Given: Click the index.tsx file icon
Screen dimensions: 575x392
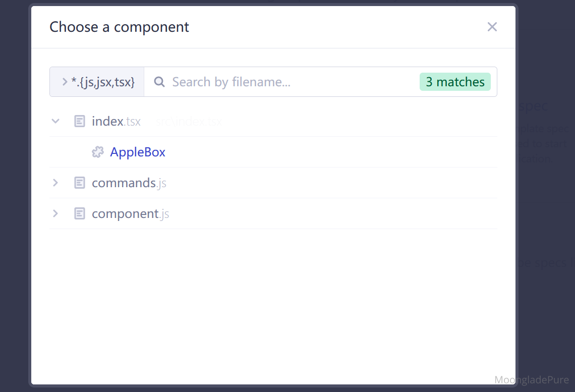Looking at the screenshot, I should [x=80, y=121].
